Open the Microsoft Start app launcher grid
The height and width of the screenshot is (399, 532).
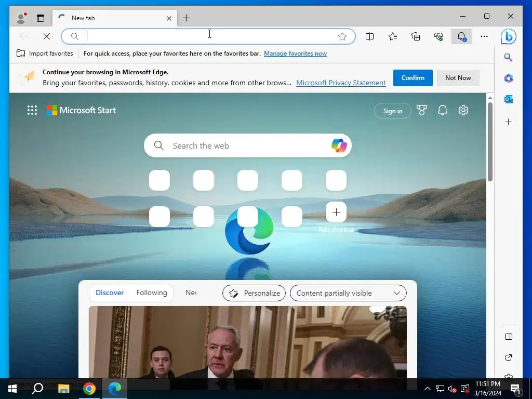[x=32, y=110]
